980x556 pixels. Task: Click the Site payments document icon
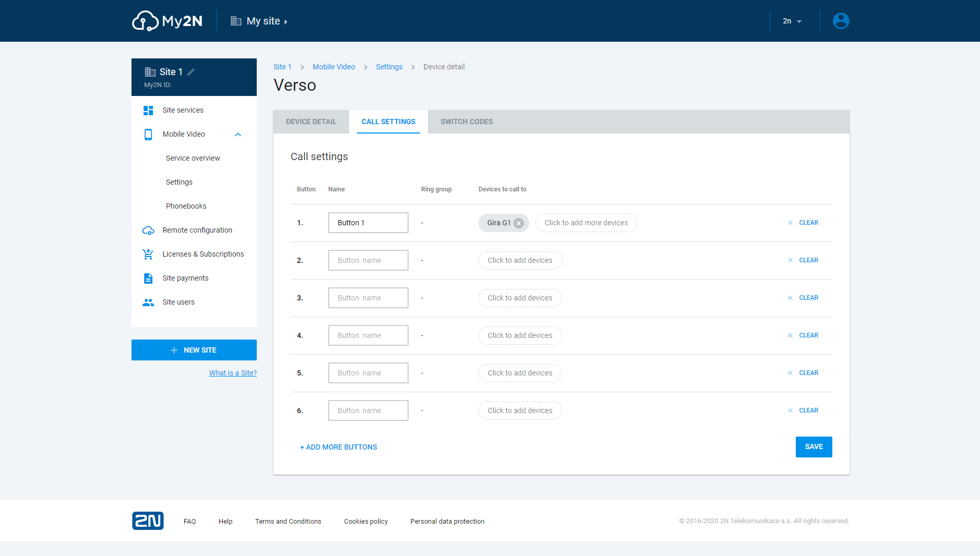pyautogui.click(x=148, y=279)
